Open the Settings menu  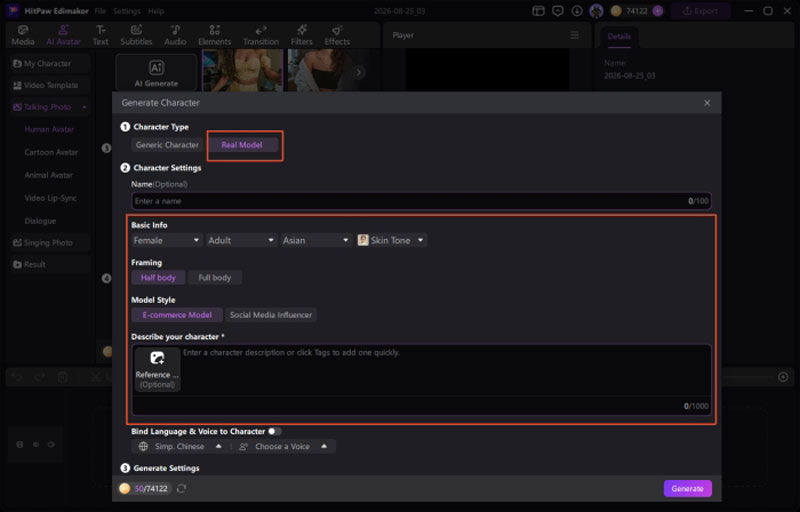tap(127, 11)
